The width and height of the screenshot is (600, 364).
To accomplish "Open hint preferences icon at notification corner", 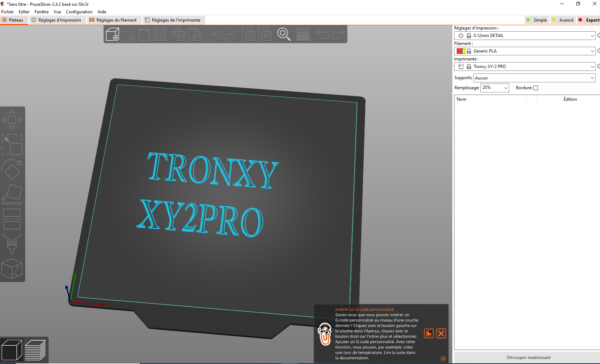I will click(443, 359).
